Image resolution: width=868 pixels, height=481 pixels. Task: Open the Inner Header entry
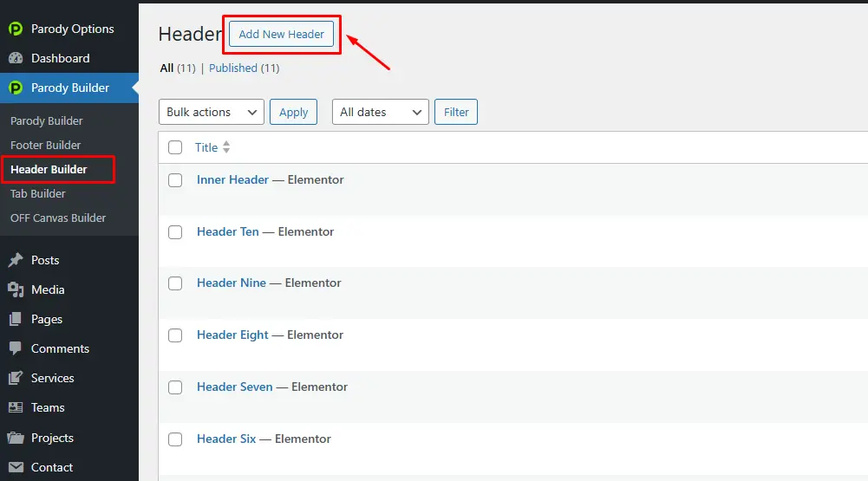tap(232, 180)
